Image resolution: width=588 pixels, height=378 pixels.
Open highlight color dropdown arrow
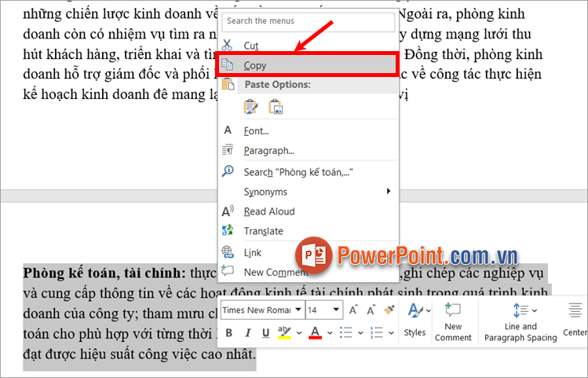(299, 332)
